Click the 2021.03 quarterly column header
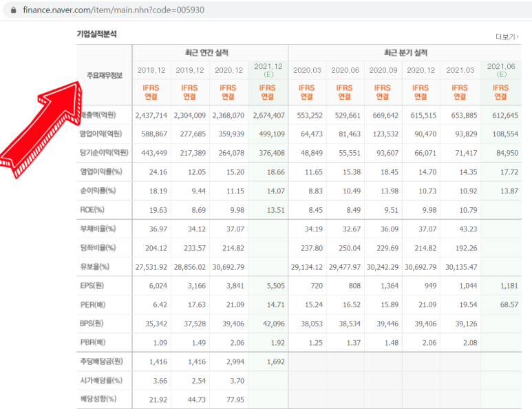Image resolution: width=532 pixels, height=409 pixels. [x=460, y=70]
